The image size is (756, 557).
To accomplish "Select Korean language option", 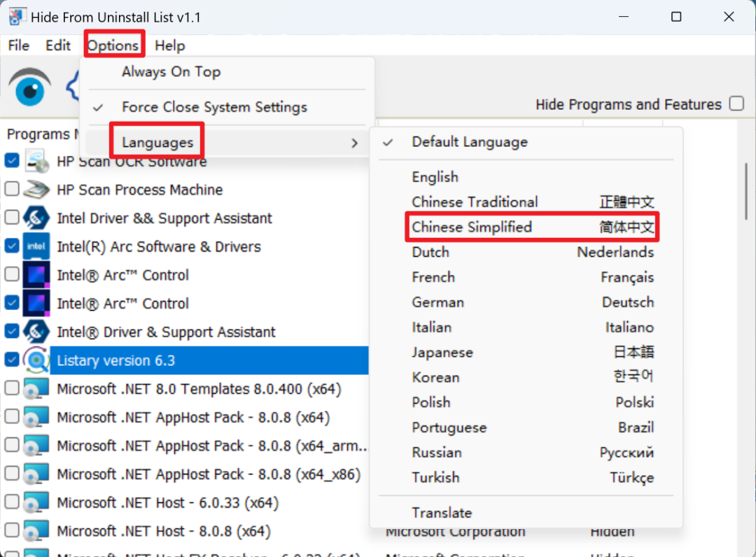I will coord(526,377).
